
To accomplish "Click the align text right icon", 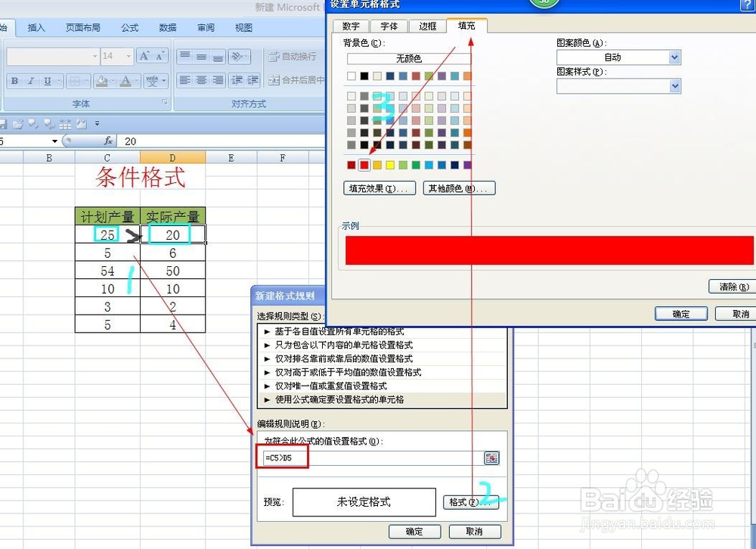I will pyautogui.click(x=218, y=80).
